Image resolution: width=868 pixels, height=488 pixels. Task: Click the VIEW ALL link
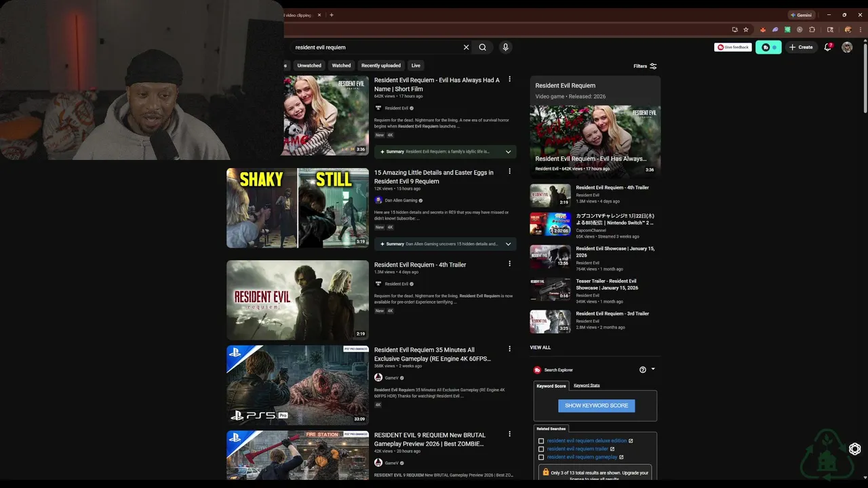(x=540, y=348)
